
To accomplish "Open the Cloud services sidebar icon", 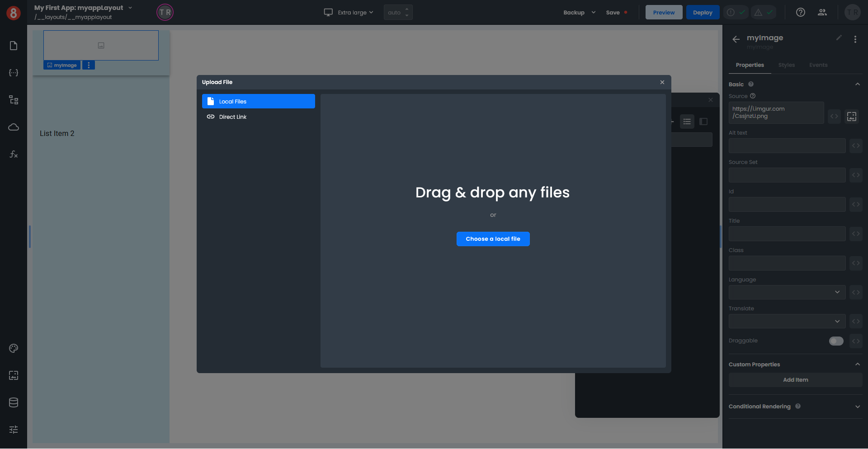I will click(x=14, y=127).
